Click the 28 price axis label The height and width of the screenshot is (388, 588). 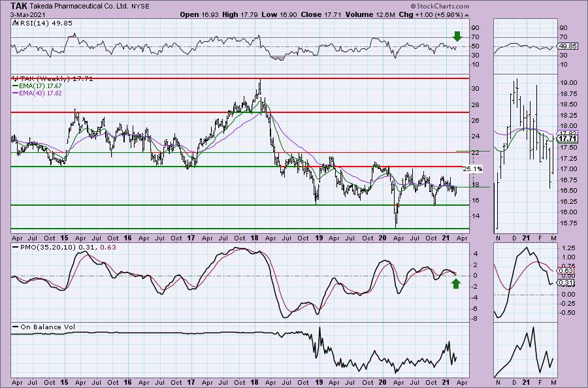coord(476,105)
